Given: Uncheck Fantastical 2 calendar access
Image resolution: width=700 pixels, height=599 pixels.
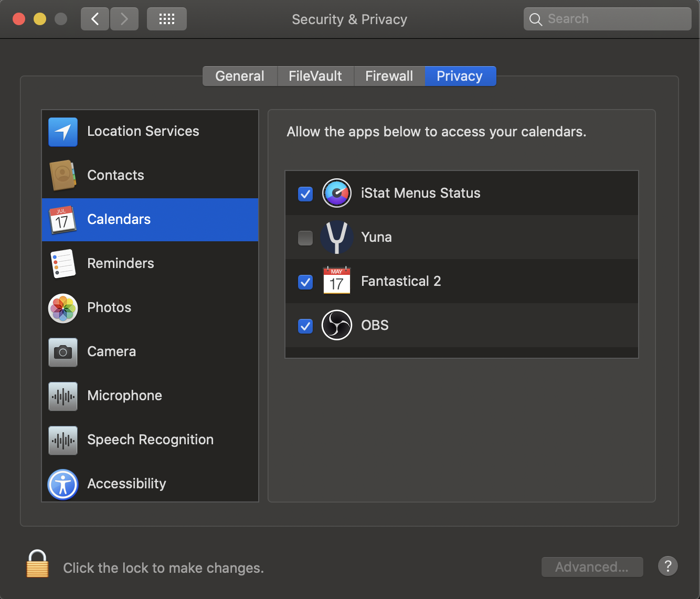Looking at the screenshot, I should 305,282.
